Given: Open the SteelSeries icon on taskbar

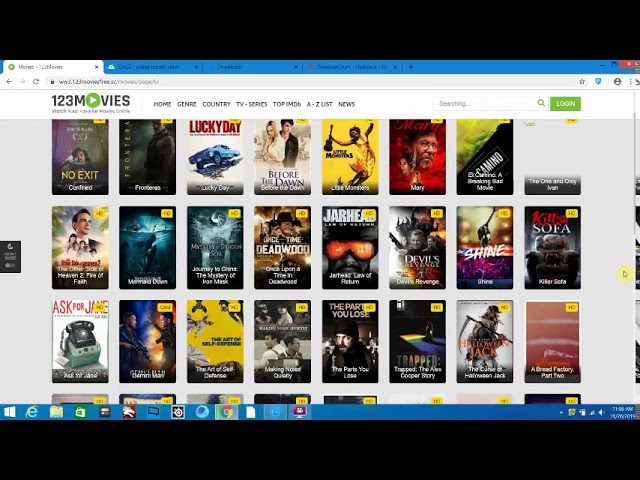Looking at the screenshot, I should [178, 412].
